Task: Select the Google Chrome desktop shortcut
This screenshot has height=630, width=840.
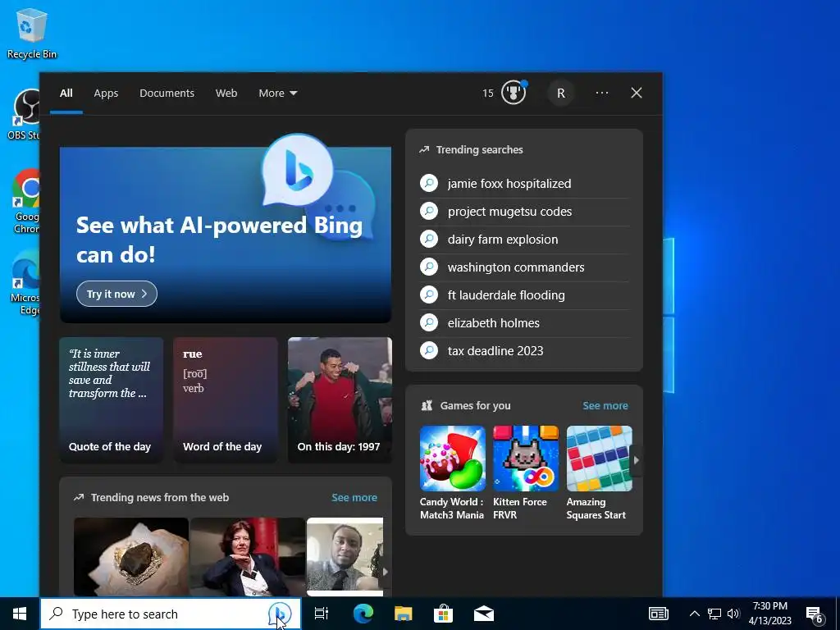Action: pyautogui.click(x=25, y=201)
